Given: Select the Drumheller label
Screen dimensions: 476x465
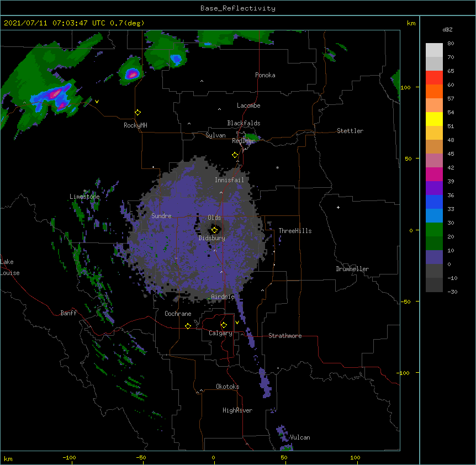Looking at the screenshot, I should point(352,269).
